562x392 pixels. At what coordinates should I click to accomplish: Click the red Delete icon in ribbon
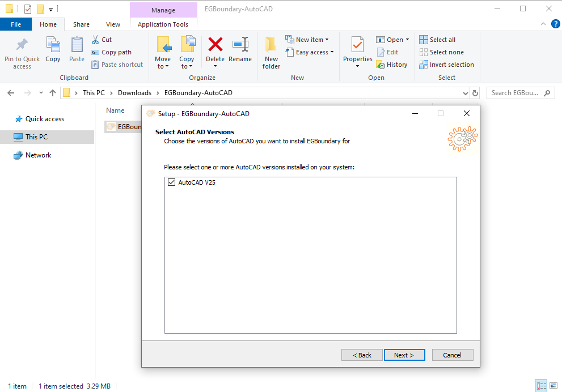215,44
